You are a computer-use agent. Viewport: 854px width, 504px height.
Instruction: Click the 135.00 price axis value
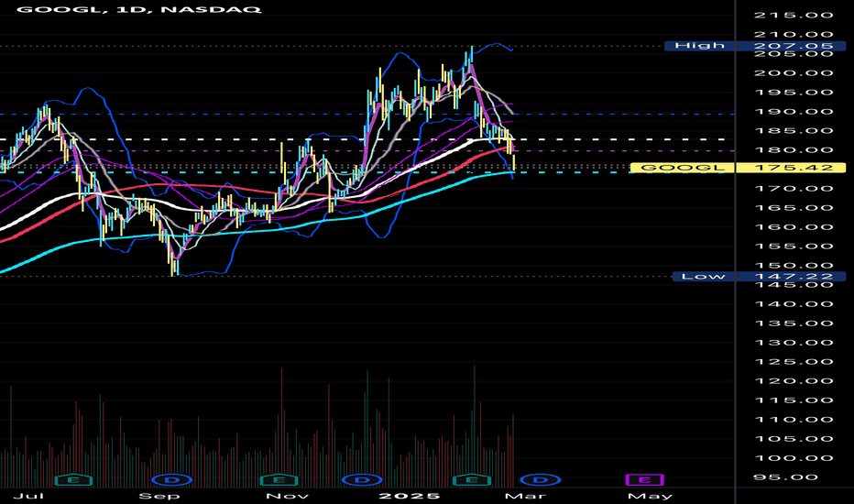pos(794,323)
